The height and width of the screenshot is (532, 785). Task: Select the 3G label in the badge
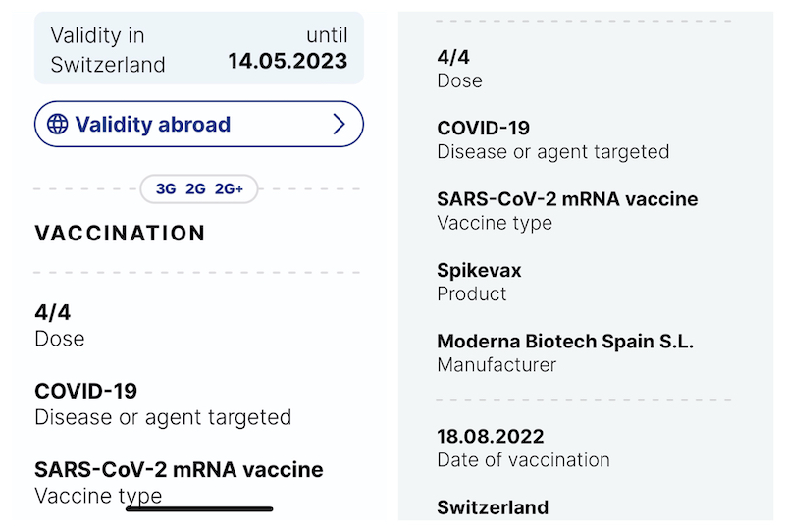click(x=166, y=188)
